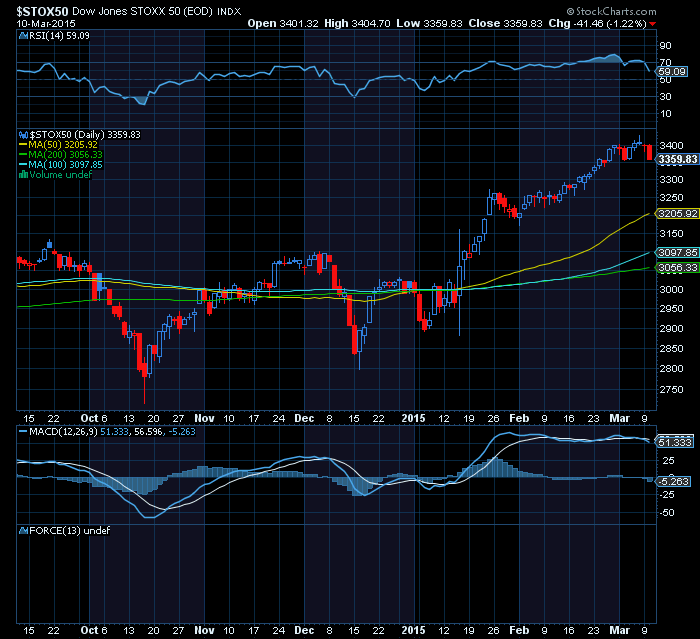Image resolution: width=700 pixels, height=639 pixels.
Task: Click the Low value 3359.83
Action: [x=442, y=24]
